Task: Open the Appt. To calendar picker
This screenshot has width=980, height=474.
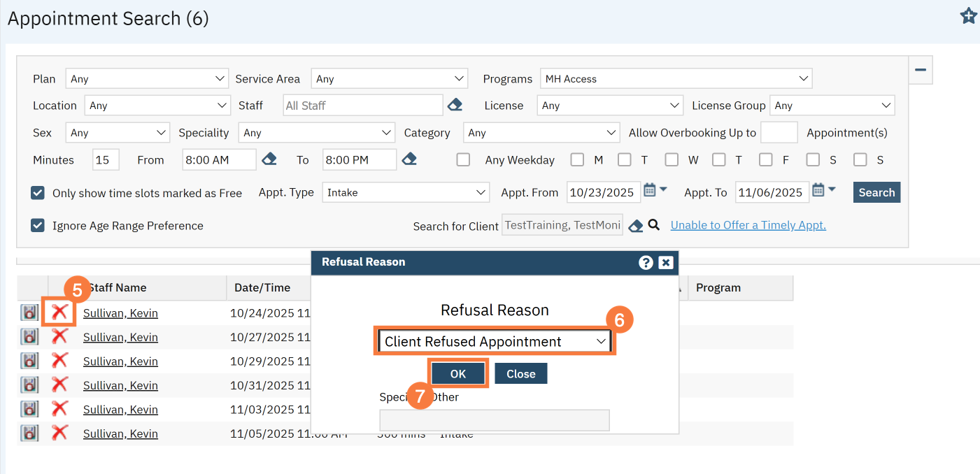Action: click(x=818, y=191)
